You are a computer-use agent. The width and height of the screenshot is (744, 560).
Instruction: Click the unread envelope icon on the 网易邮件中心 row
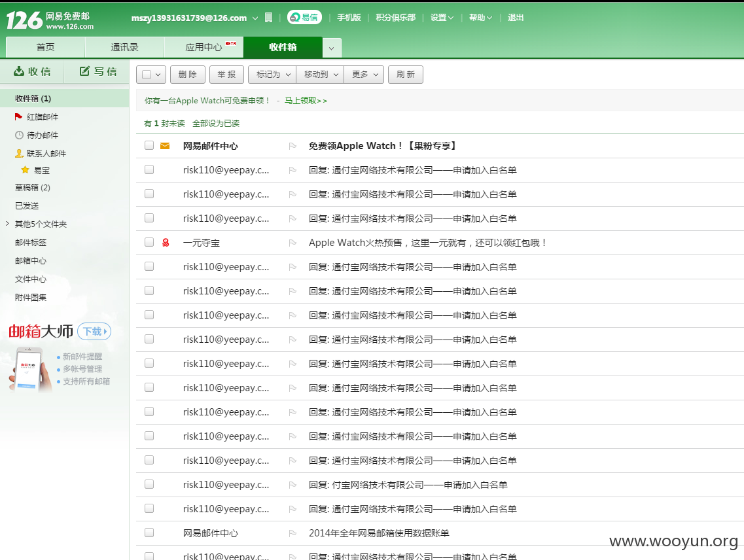pos(165,146)
